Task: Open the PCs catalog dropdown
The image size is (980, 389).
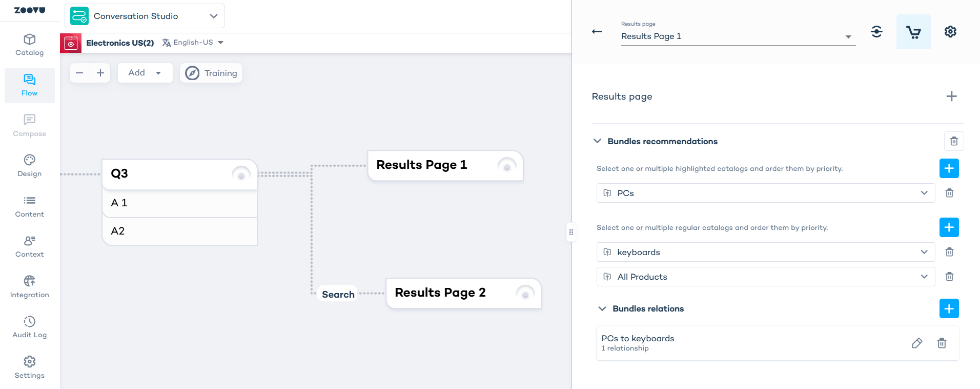Action: click(766, 193)
